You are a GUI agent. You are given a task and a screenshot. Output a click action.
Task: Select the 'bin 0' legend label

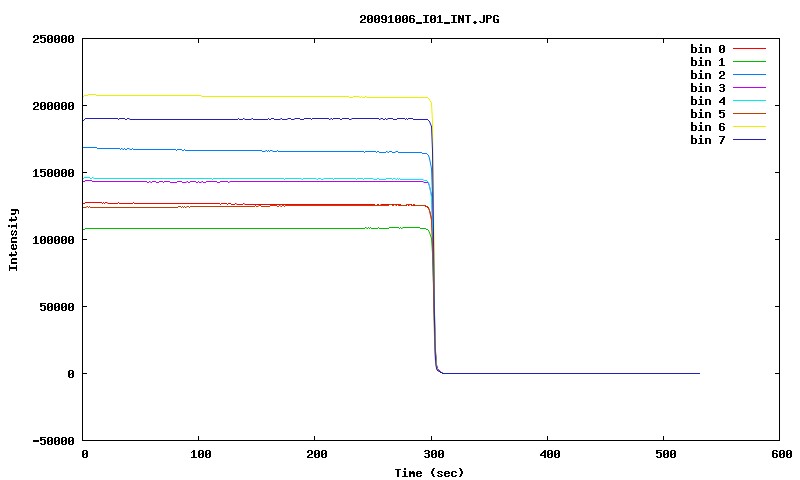click(x=708, y=49)
